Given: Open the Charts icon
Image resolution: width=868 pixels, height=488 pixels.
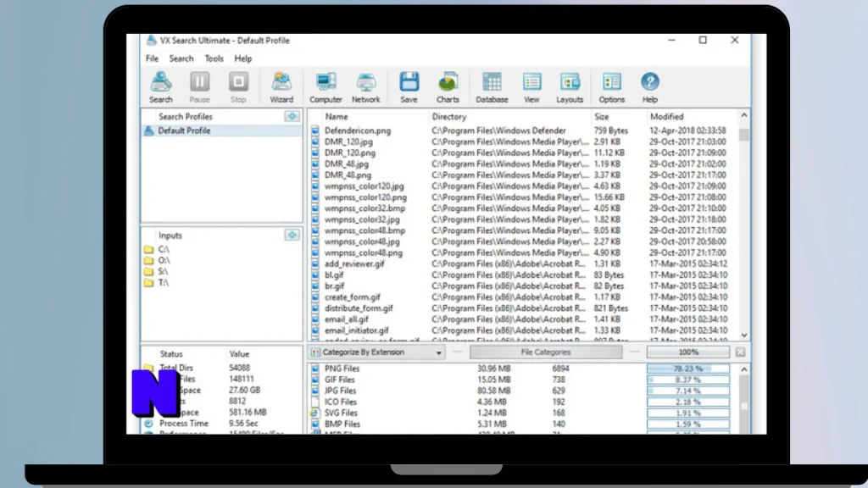Looking at the screenshot, I should [x=448, y=87].
